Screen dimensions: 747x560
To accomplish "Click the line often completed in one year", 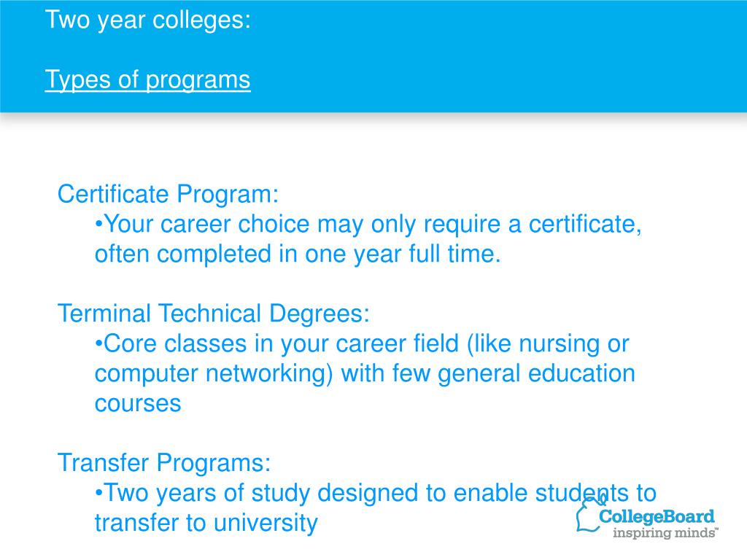I will click(x=298, y=254).
